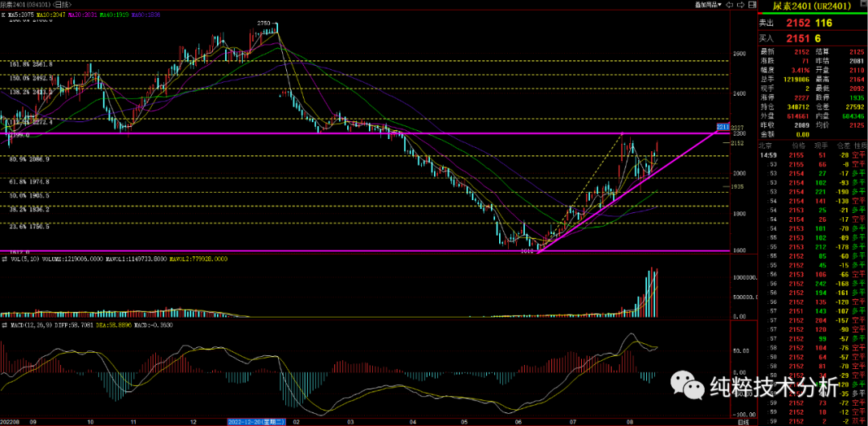The height and width of the screenshot is (426, 868).
Task: Select the 涨跌 change value 71
Action: (x=805, y=61)
